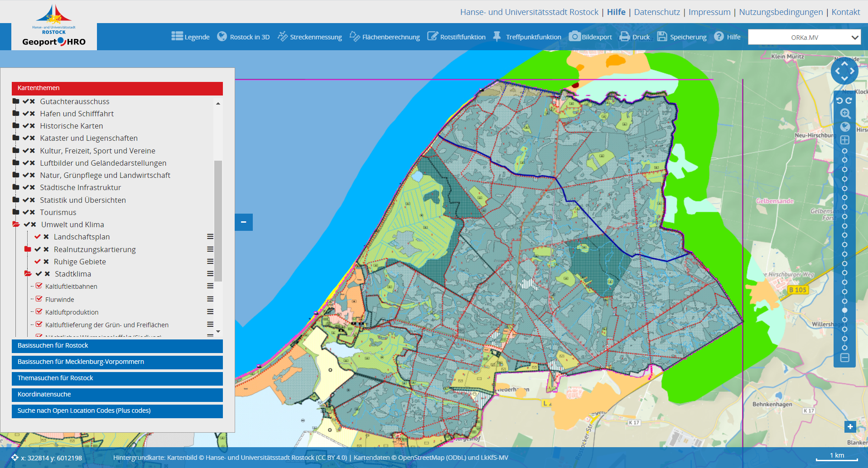Open Themasuchen für Rostock section

pyautogui.click(x=117, y=378)
